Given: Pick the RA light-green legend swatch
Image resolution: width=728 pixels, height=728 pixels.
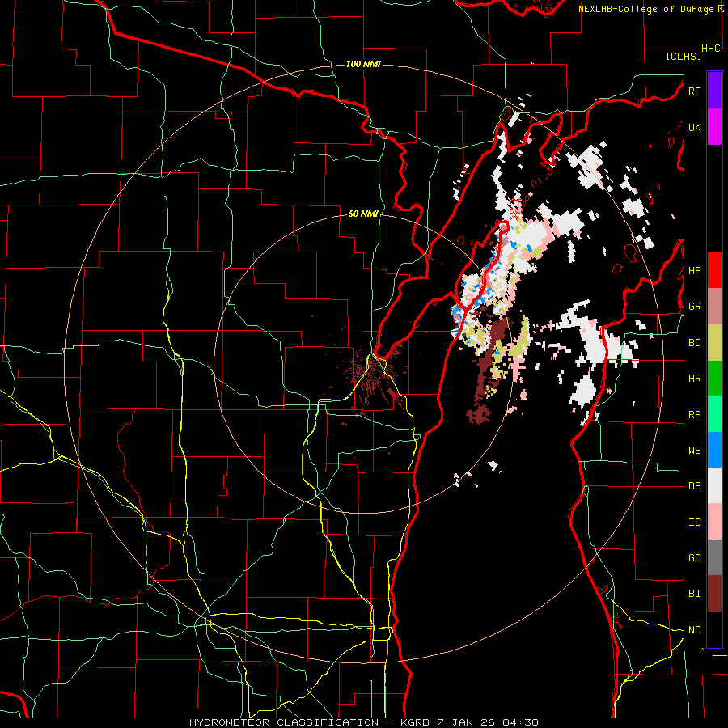Looking at the screenshot, I should [714, 414].
